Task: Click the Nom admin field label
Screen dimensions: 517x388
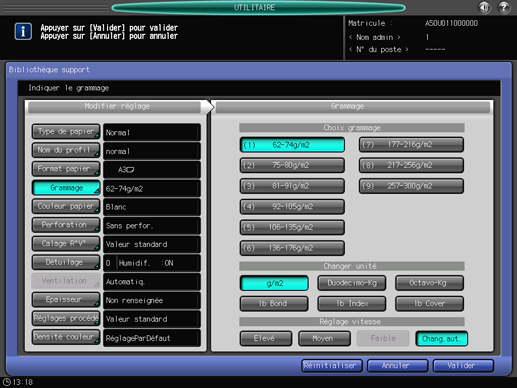Action: coord(375,37)
